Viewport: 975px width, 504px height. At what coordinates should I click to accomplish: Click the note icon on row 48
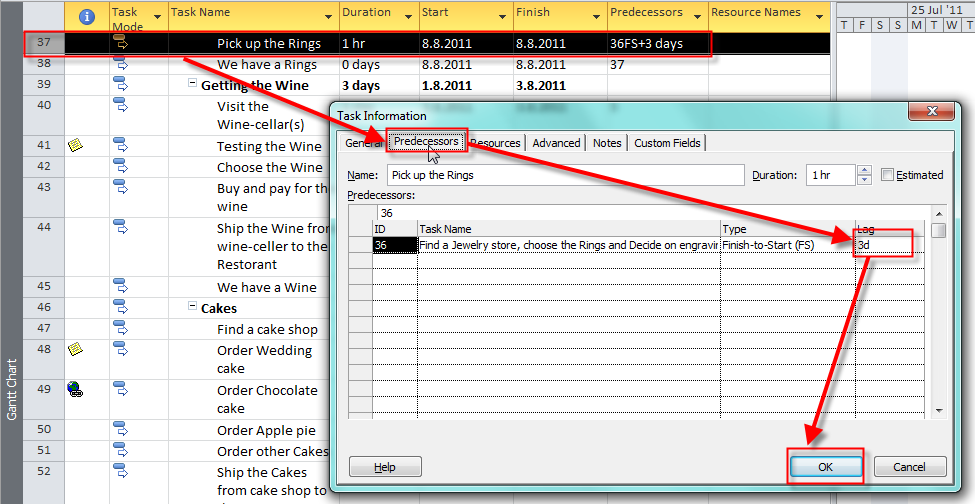pyautogui.click(x=74, y=349)
